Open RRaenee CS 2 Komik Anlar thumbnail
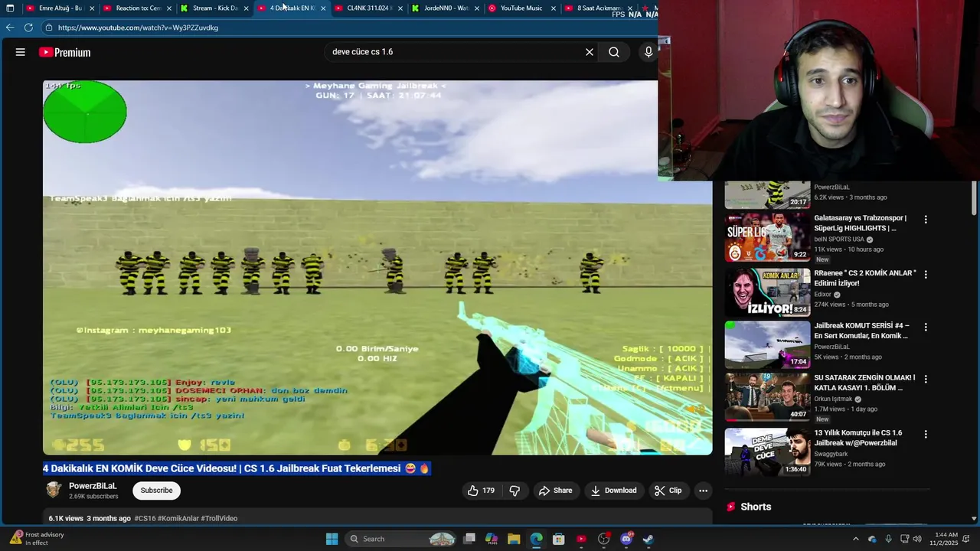 (767, 292)
